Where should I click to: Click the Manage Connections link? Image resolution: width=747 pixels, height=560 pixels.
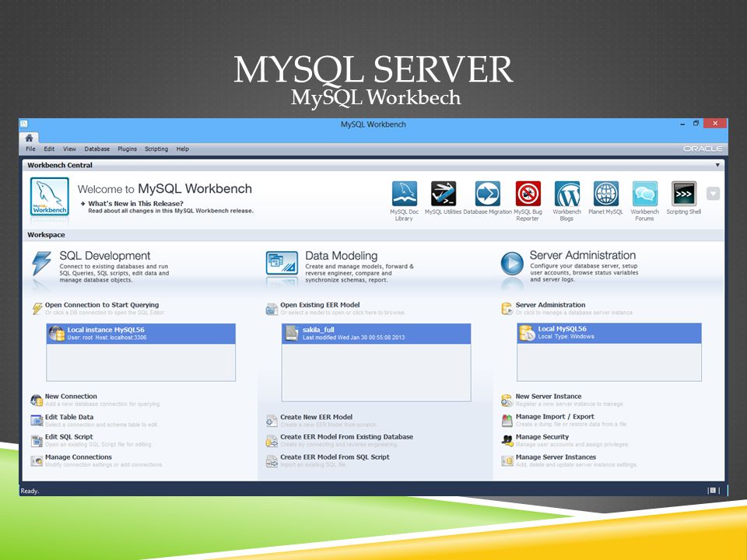point(79,457)
